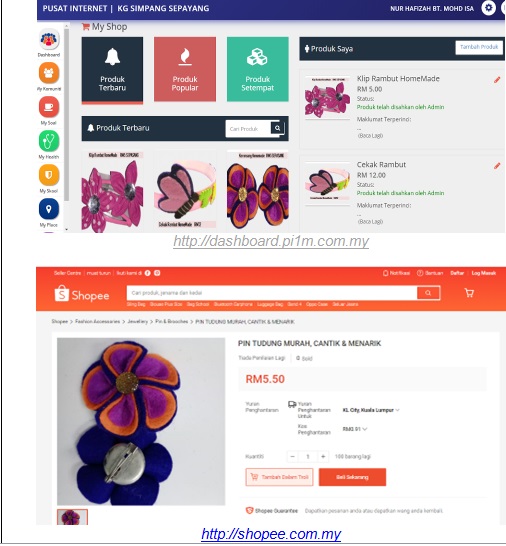Open My Komuniti orange sidebar icon
Image resolution: width=506 pixels, height=546 pixels.
[x=49, y=73]
